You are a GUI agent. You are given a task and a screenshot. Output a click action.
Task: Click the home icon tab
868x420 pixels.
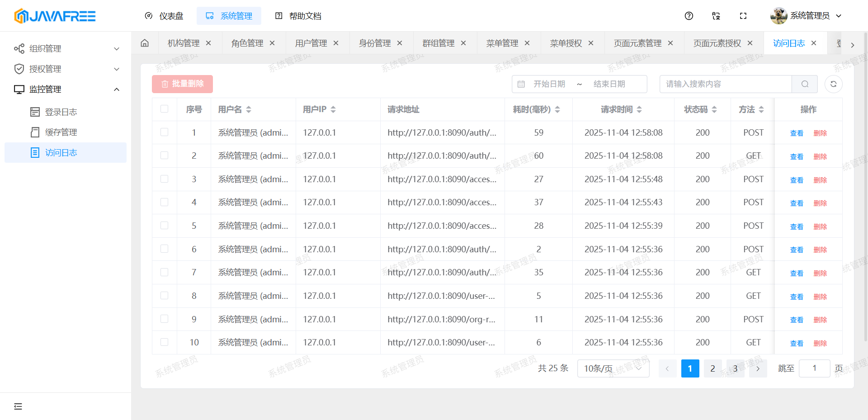(145, 43)
